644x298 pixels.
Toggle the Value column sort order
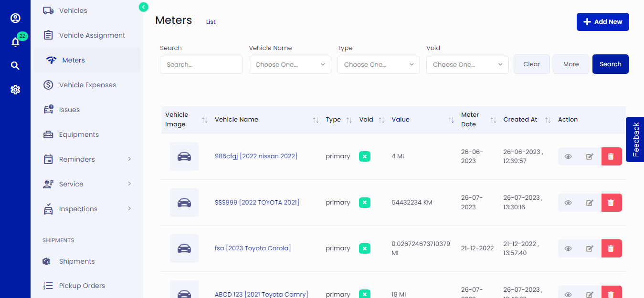click(x=452, y=120)
